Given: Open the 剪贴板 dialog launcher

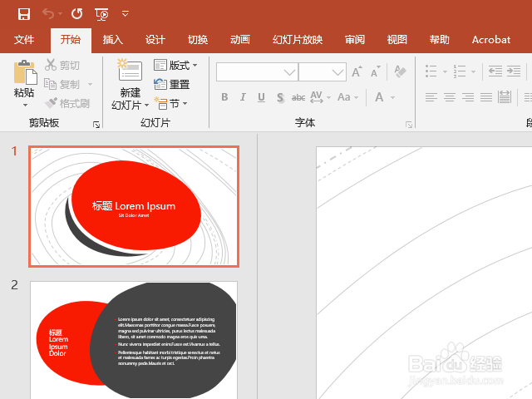Looking at the screenshot, I should coord(96,125).
